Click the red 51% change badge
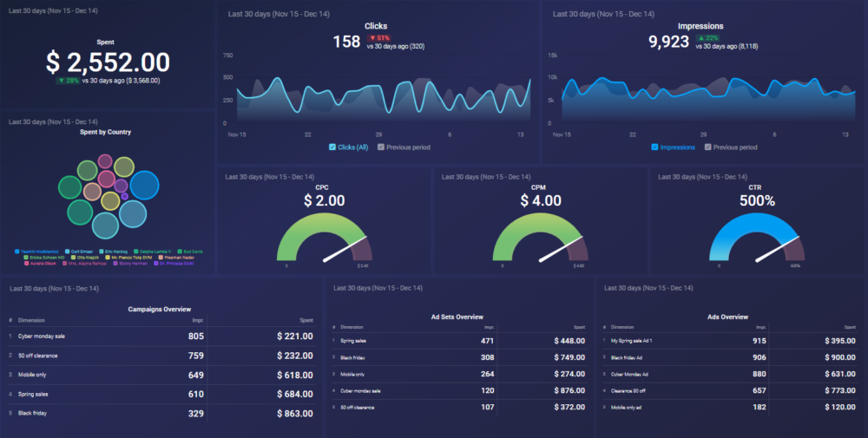 379,38
